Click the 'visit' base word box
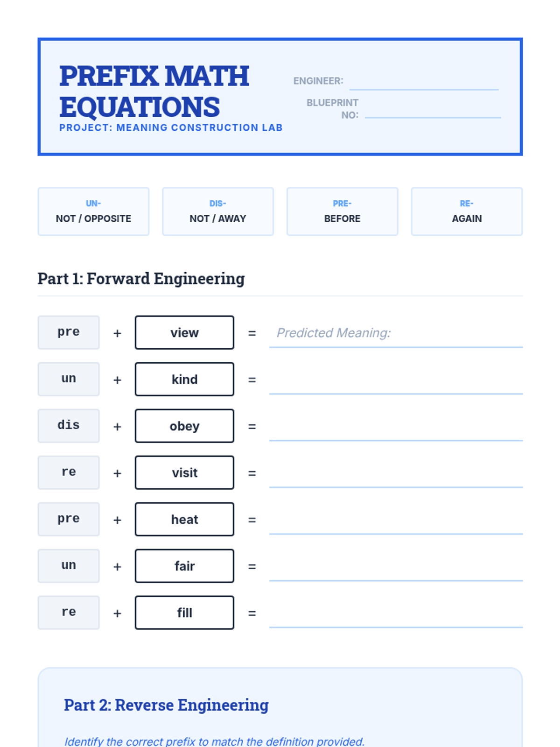This screenshot has height=747, width=560. [x=184, y=472]
